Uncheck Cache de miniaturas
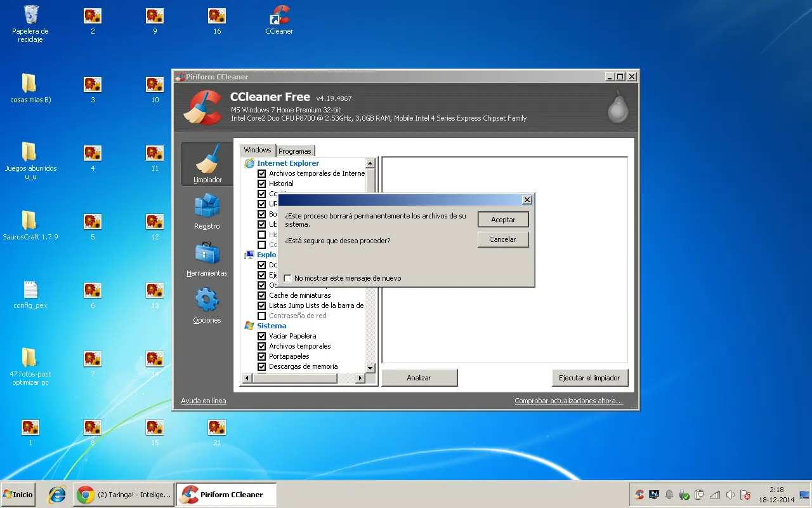Screen dimensions: 812x508 coord(261,295)
